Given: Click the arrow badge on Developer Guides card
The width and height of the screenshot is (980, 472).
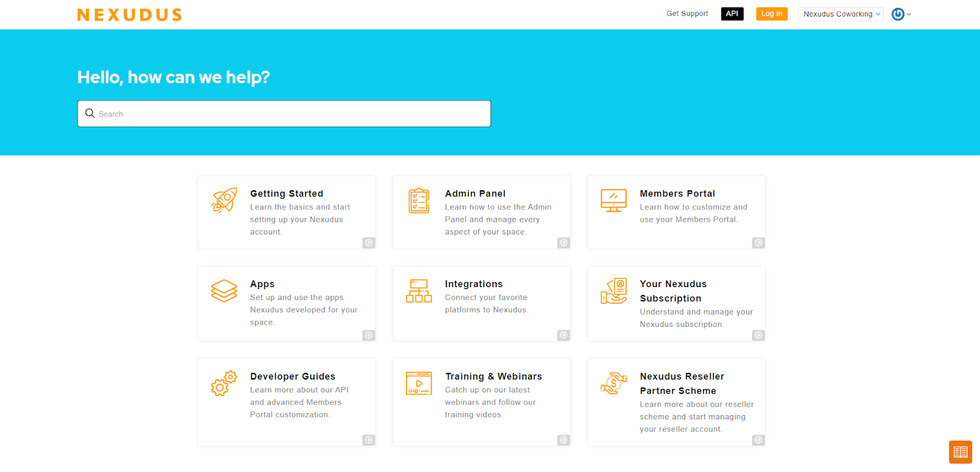Looking at the screenshot, I should (369, 440).
